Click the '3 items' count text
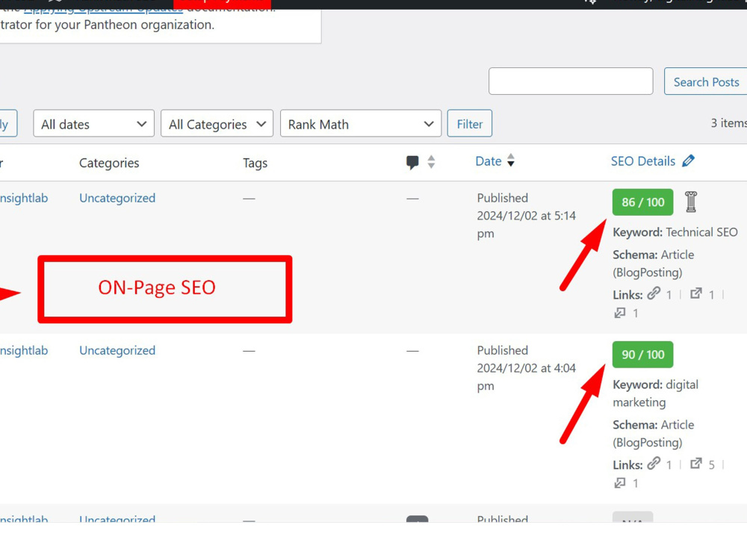The image size is (747, 560). click(x=728, y=123)
